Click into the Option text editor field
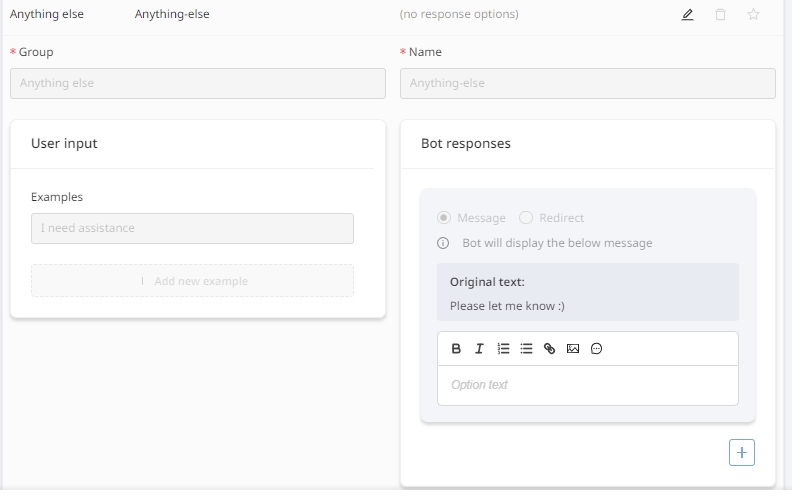 587,385
